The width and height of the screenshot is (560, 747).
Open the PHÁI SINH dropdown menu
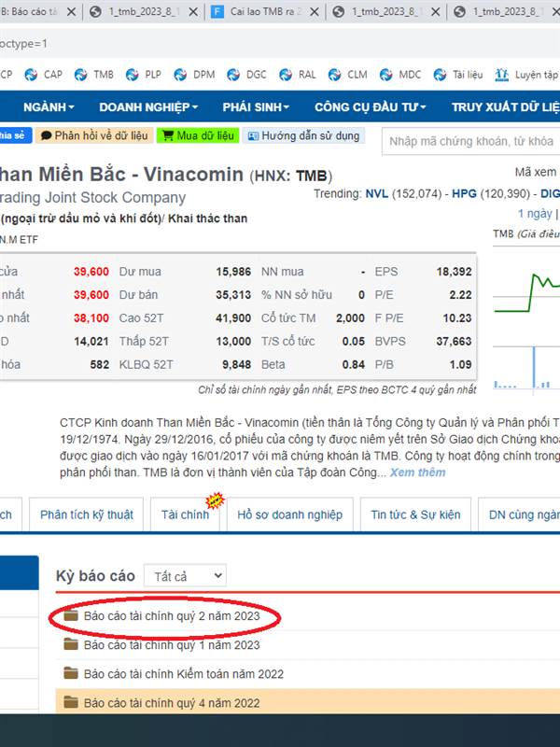point(256,107)
